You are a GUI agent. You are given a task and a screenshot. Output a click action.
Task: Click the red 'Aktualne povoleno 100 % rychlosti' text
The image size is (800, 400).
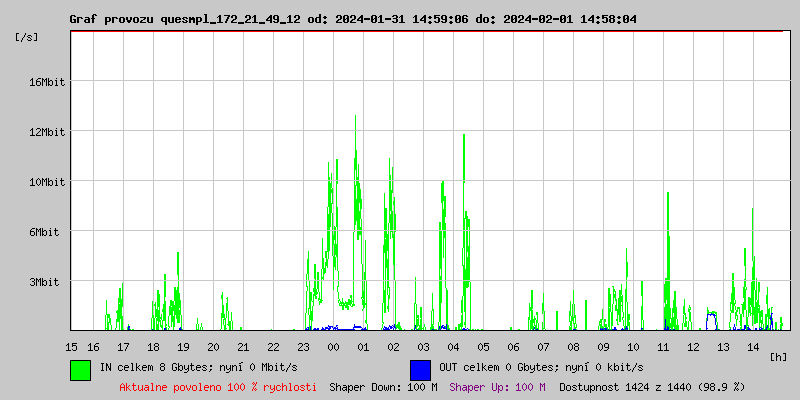pos(218,387)
